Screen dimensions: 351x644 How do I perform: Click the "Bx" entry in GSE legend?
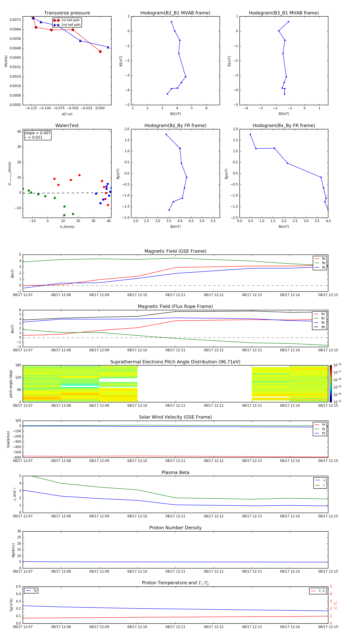(320, 259)
